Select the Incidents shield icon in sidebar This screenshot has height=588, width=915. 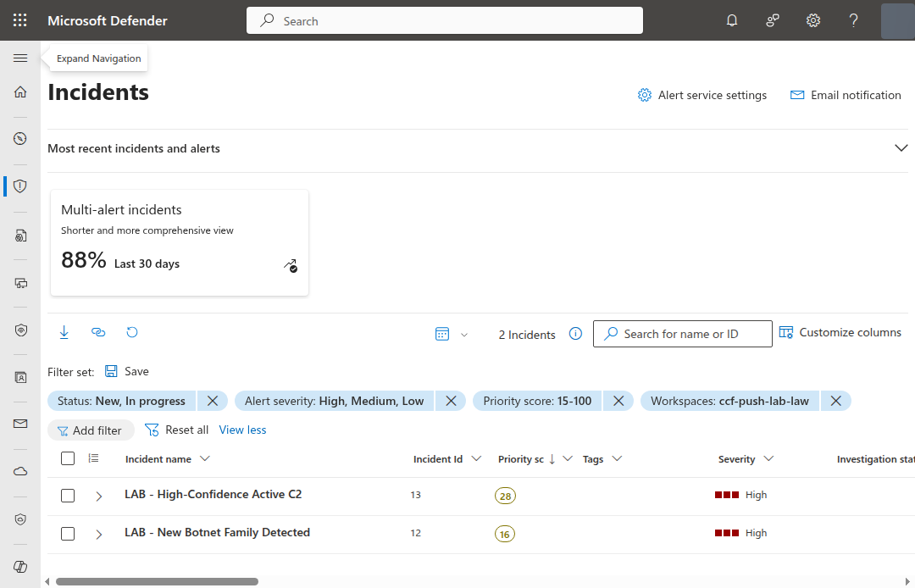(x=19, y=186)
